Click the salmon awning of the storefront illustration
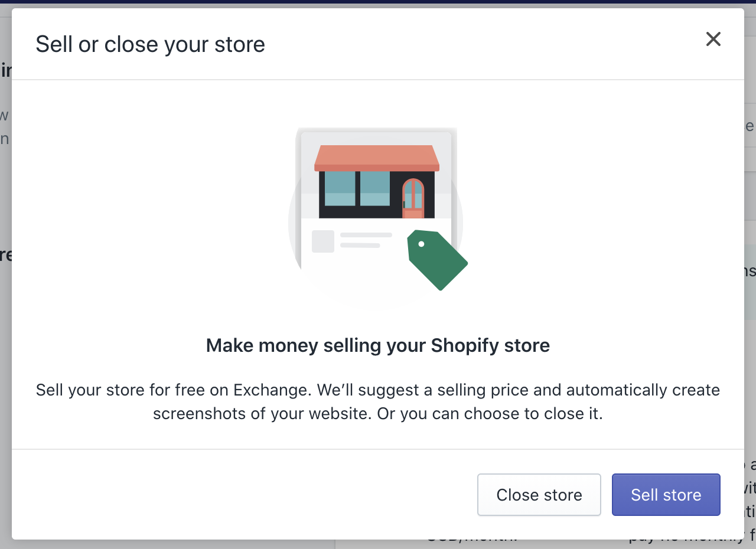 point(377,158)
